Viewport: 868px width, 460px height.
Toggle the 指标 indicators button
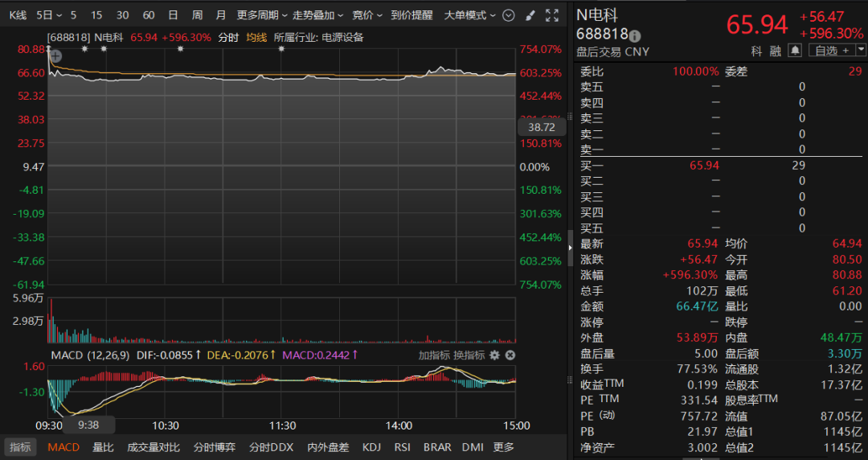[x=20, y=447]
